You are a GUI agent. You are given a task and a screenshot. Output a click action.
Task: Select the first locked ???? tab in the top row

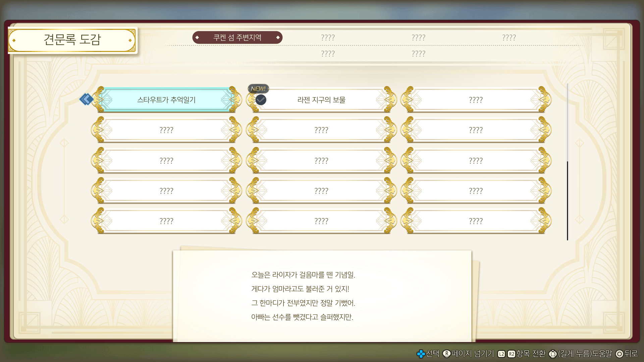[x=328, y=38]
